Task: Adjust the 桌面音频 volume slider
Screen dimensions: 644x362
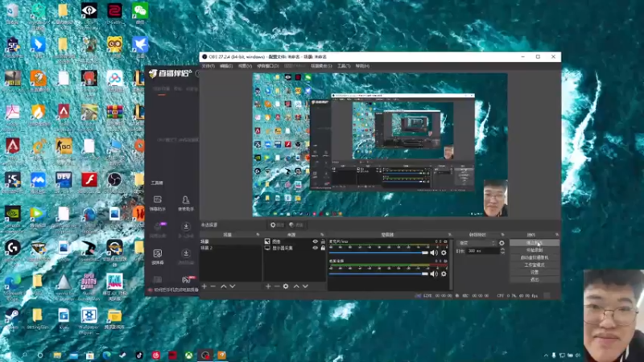Action: [x=378, y=274]
